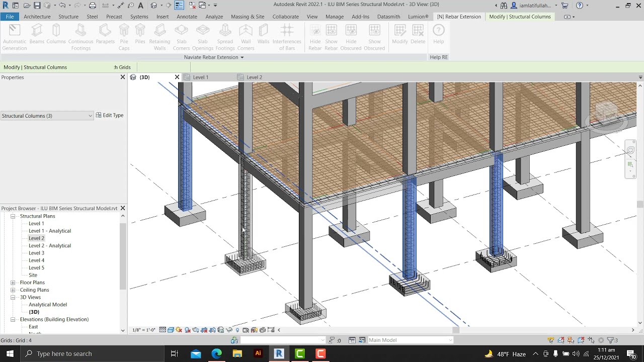644x362 pixels.
Task: Click the Print icon in quick access toolbar
Action: click(93, 6)
